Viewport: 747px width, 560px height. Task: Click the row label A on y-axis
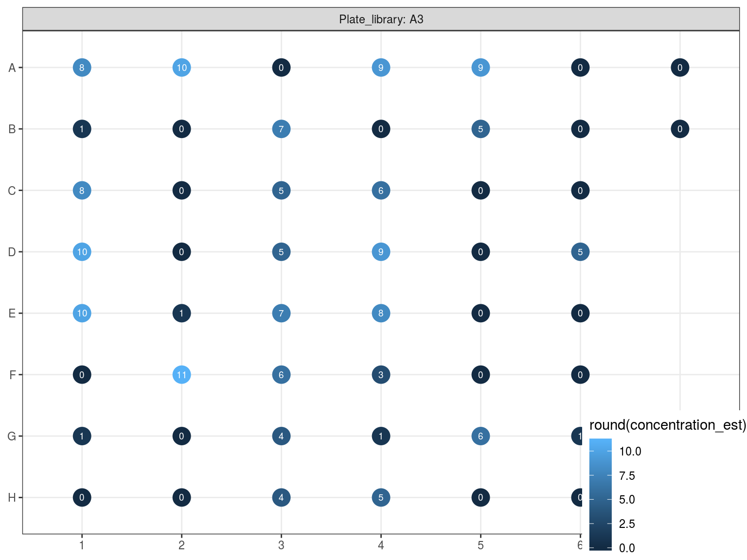[12, 68]
